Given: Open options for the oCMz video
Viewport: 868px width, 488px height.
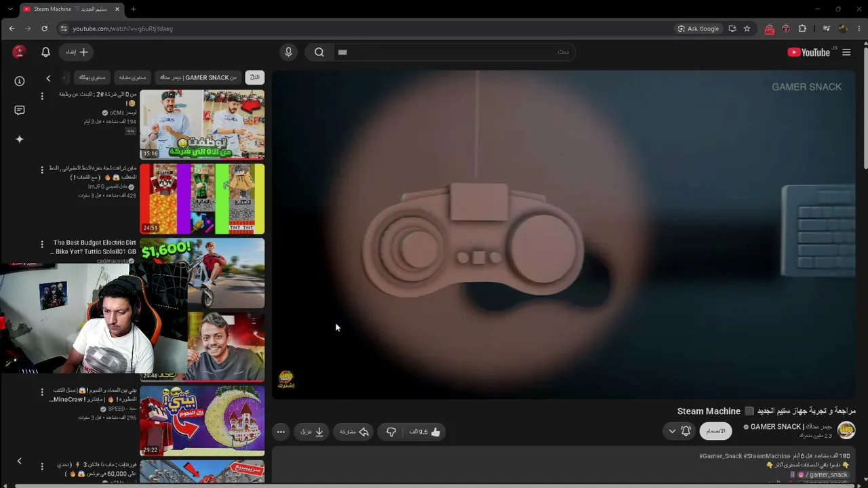Looking at the screenshot, I should pyautogui.click(x=42, y=96).
